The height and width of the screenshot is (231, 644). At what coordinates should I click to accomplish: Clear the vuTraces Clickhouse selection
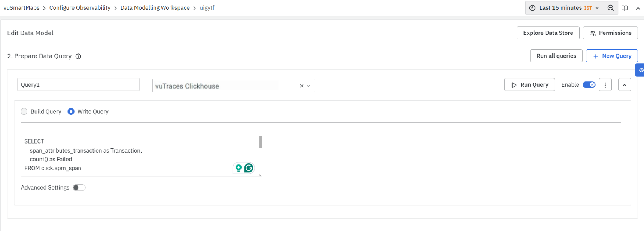tap(301, 86)
